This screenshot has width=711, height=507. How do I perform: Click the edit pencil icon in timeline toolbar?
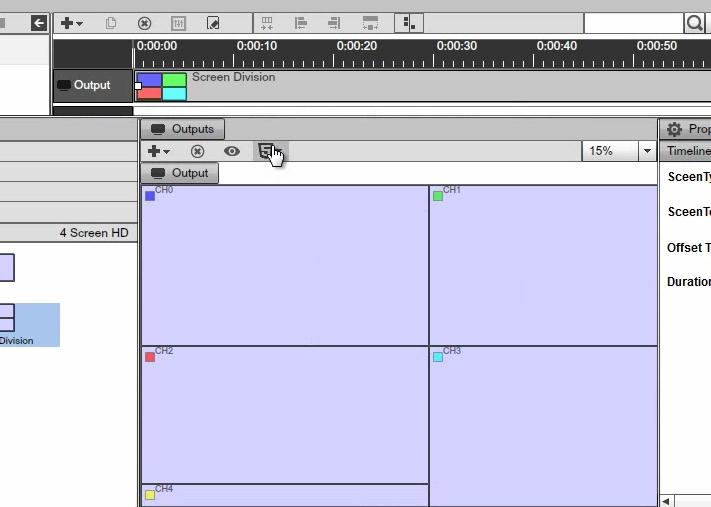213,23
